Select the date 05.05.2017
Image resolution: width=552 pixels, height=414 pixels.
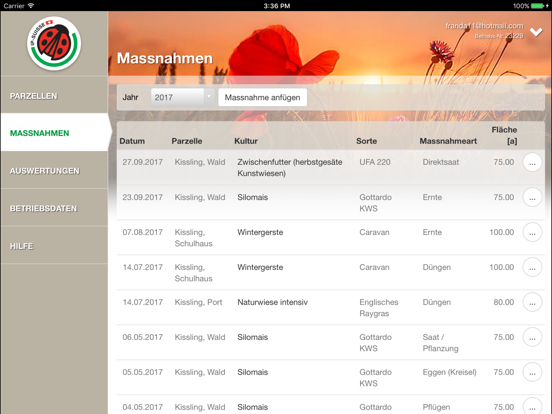click(143, 372)
